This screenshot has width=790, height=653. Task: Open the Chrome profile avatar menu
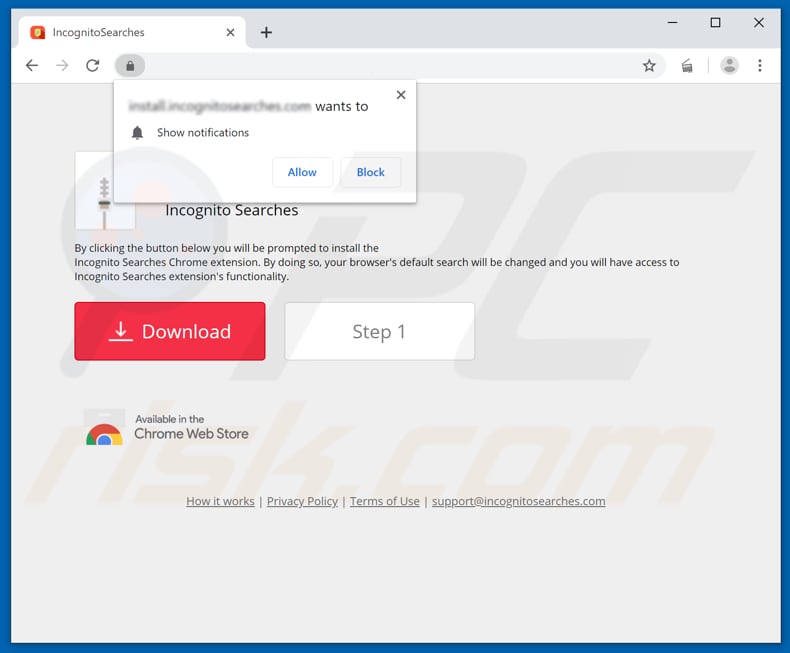click(x=729, y=66)
